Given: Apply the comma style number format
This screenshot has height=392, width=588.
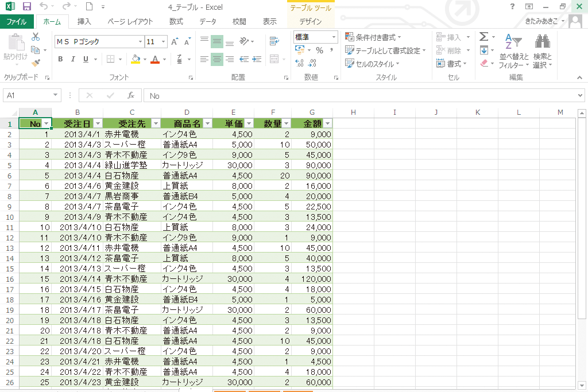Looking at the screenshot, I should (x=331, y=50).
